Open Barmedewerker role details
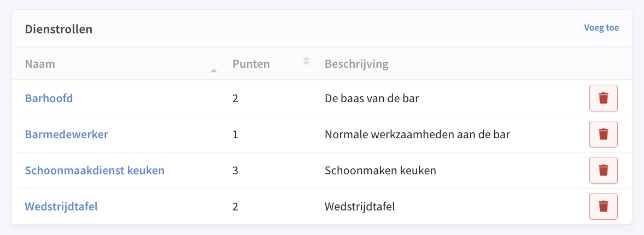The image size is (644, 235). pos(67,134)
